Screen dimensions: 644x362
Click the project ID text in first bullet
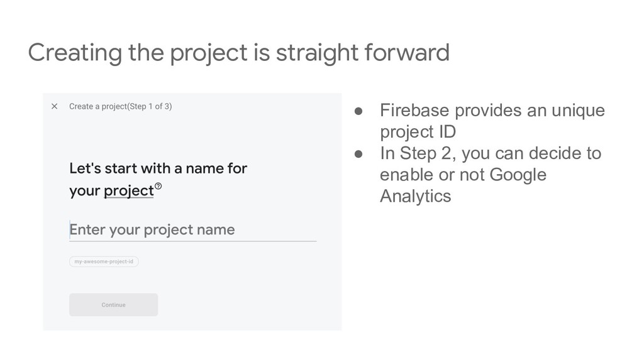coord(418,132)
